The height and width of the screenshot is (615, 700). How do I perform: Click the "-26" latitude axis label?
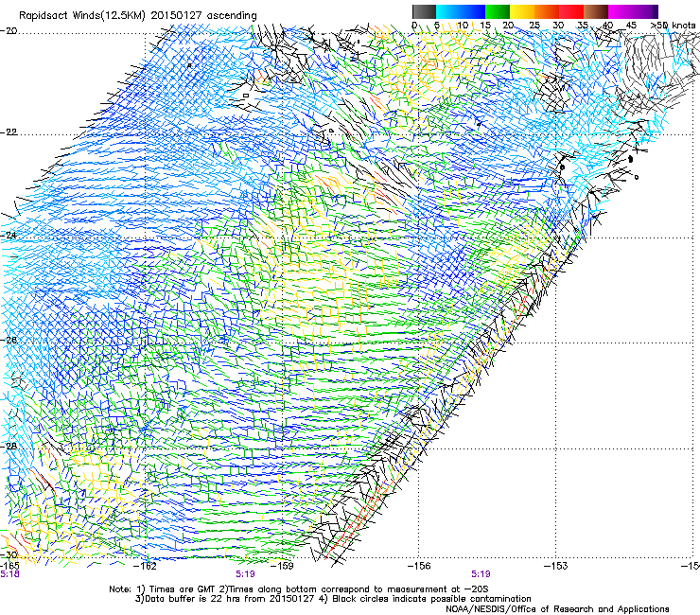(9, 340)
